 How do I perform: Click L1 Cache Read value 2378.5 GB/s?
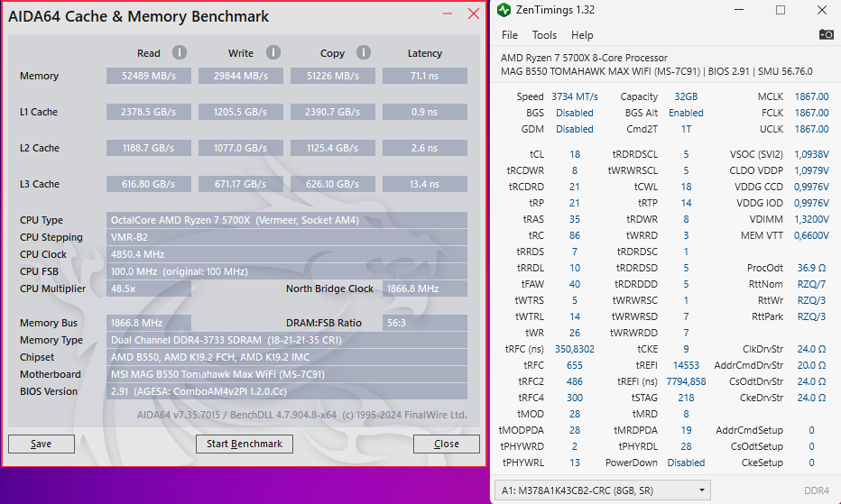point(149,112)
